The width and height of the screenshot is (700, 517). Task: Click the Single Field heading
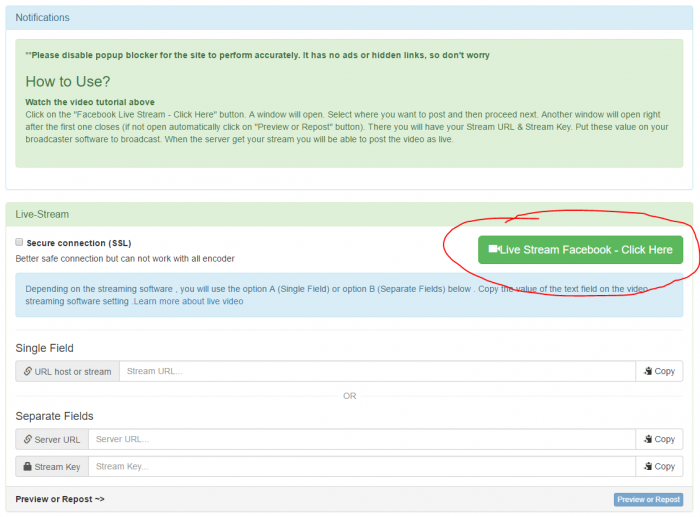click(x=44, y=348)
